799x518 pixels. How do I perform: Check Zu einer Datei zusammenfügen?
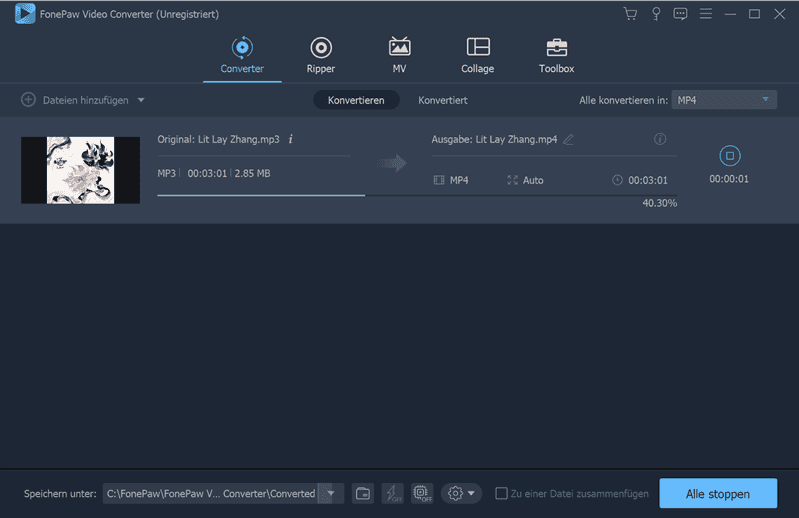(501, 494)
